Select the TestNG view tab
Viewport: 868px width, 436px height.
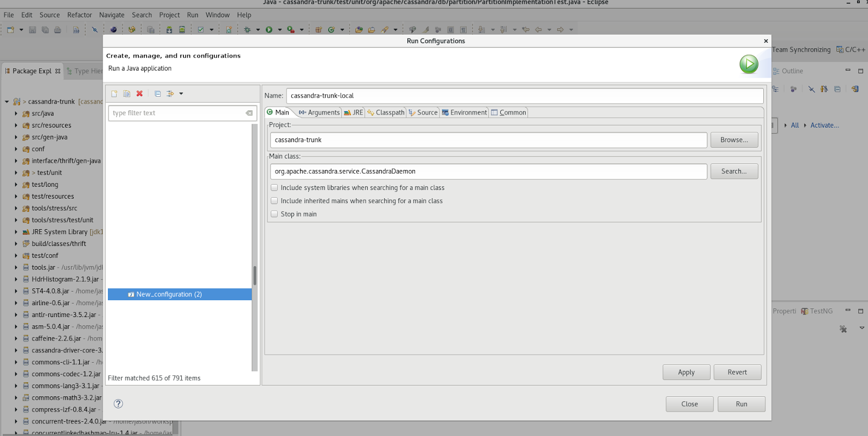coord(817,311)
